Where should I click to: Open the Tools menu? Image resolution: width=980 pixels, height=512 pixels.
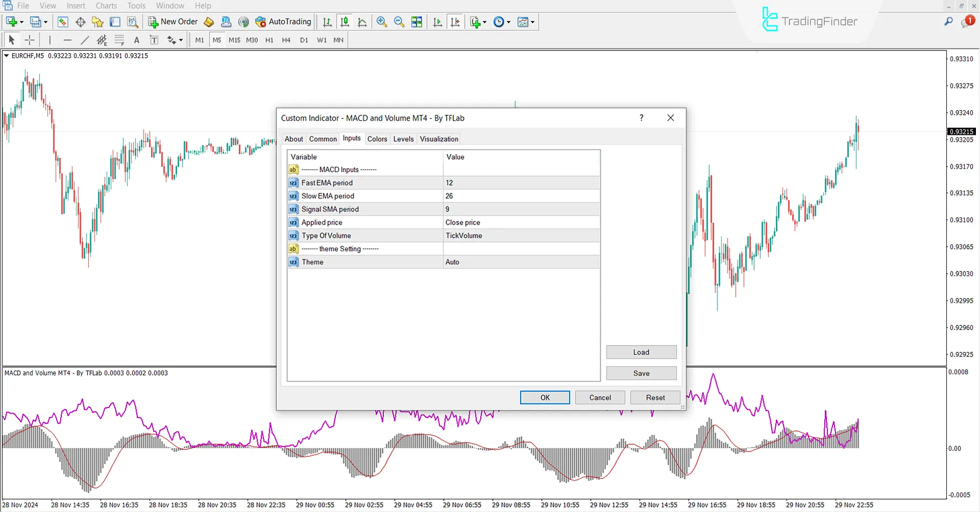click(x=136, y=6)
